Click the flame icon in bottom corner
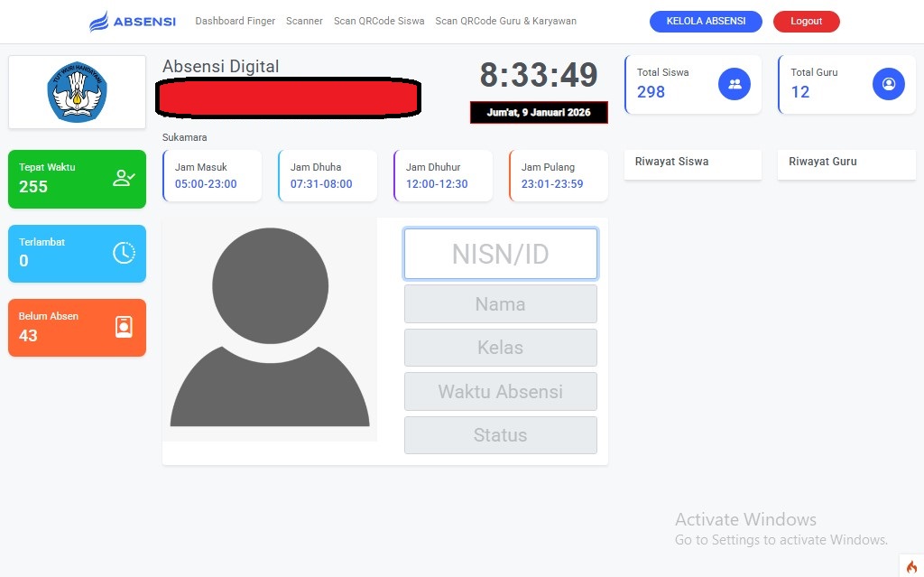 click(910, 565)
